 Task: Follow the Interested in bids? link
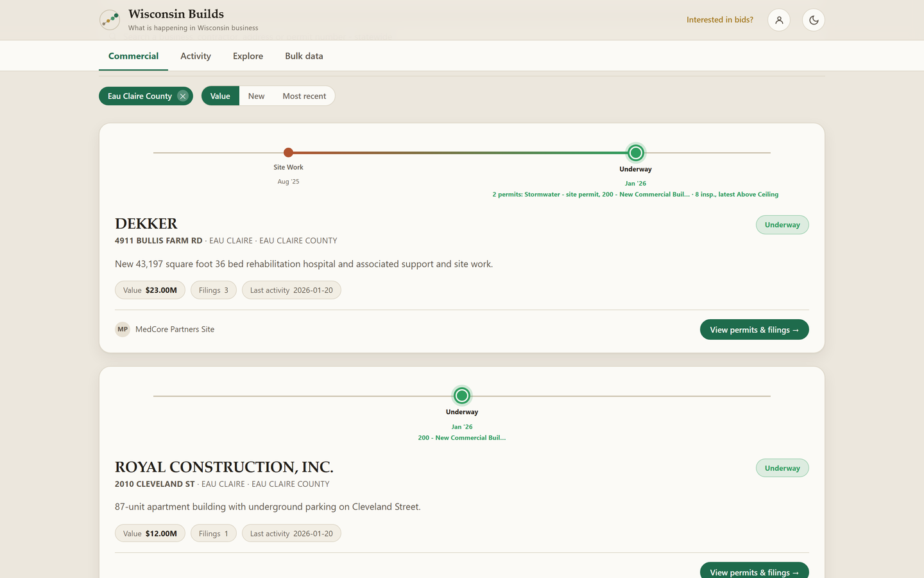pyautogui.click(x=720, y=20)
